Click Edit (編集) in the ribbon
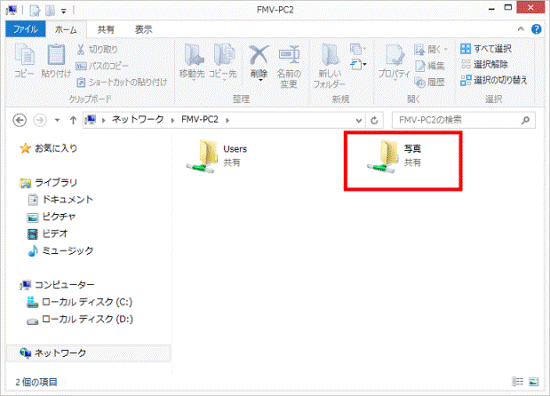 tap(430, 66)
